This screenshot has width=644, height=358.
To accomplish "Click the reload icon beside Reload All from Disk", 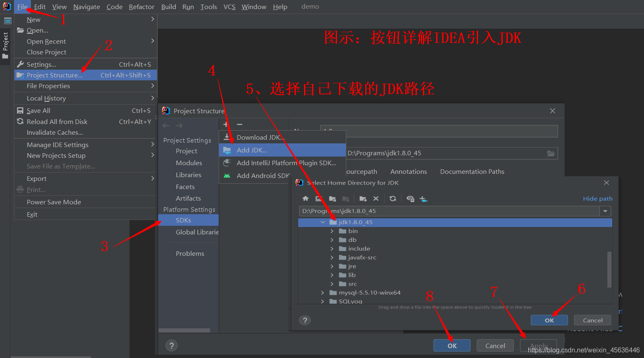I will (x=20, y=122).
